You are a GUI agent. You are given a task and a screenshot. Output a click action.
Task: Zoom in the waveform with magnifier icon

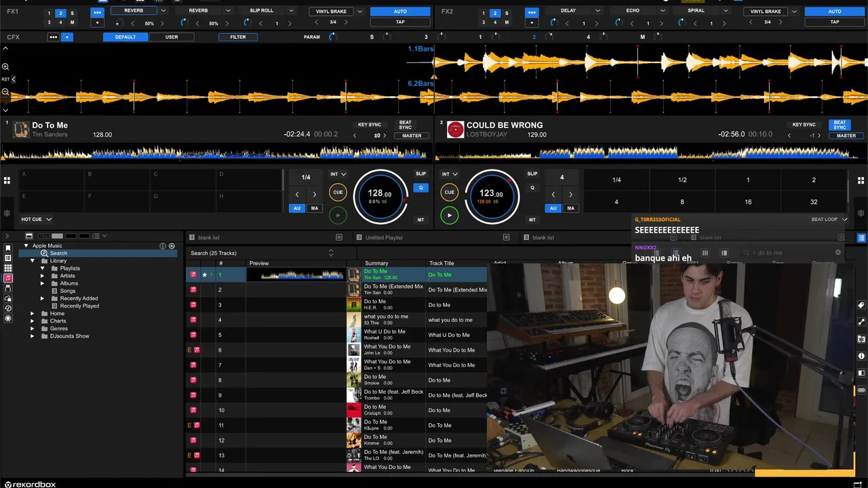[5, 66]
